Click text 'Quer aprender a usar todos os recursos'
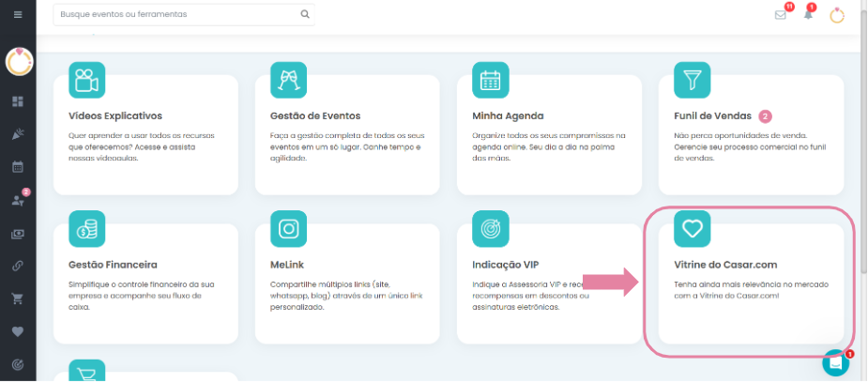Image resolution: width=868 pixels, height=383 pixels. click(141, 135)
